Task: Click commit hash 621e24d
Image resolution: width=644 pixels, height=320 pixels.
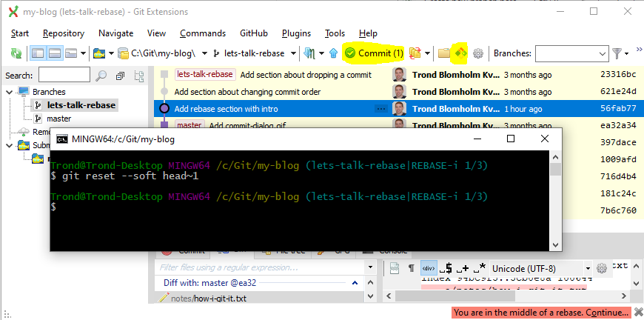Action: click(618, 92)
